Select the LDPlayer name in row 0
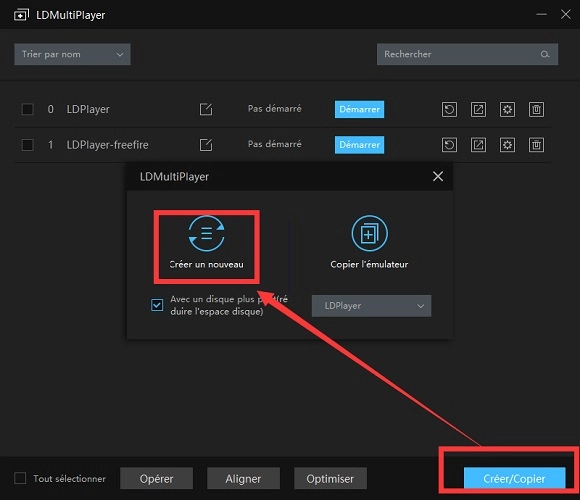Image resolution: width=580 pixels, height=500 pixels. coord(88,109)
